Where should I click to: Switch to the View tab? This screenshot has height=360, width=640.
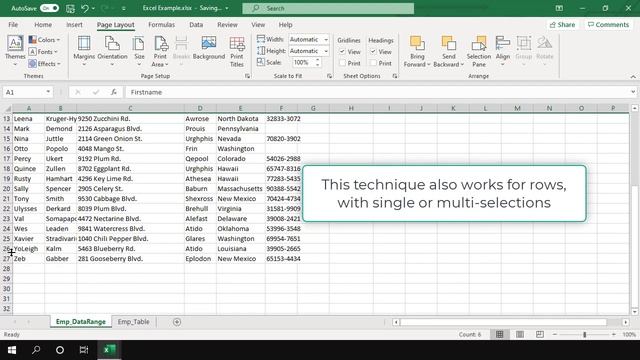258,24
